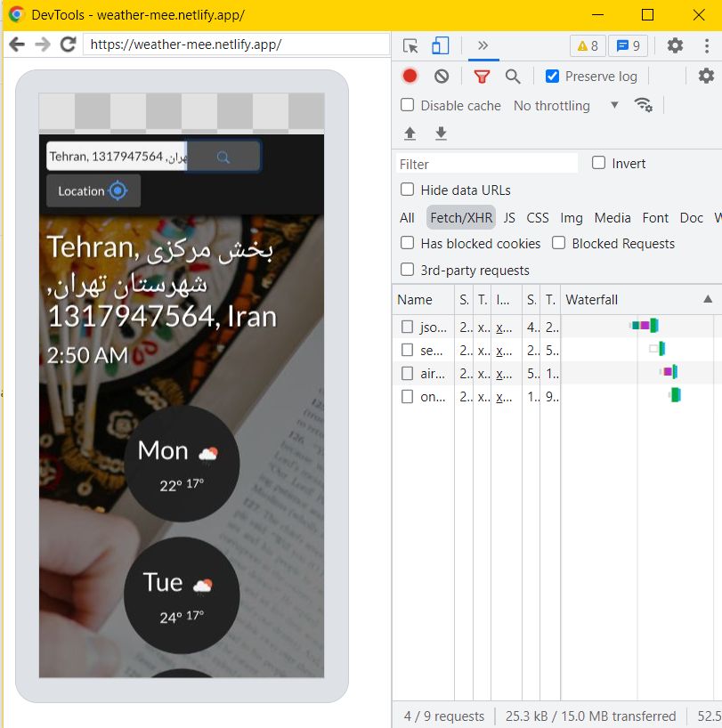The image size is (722, 728).
Task: Click initiator link of jso... row
Action: tap(504, 328)
